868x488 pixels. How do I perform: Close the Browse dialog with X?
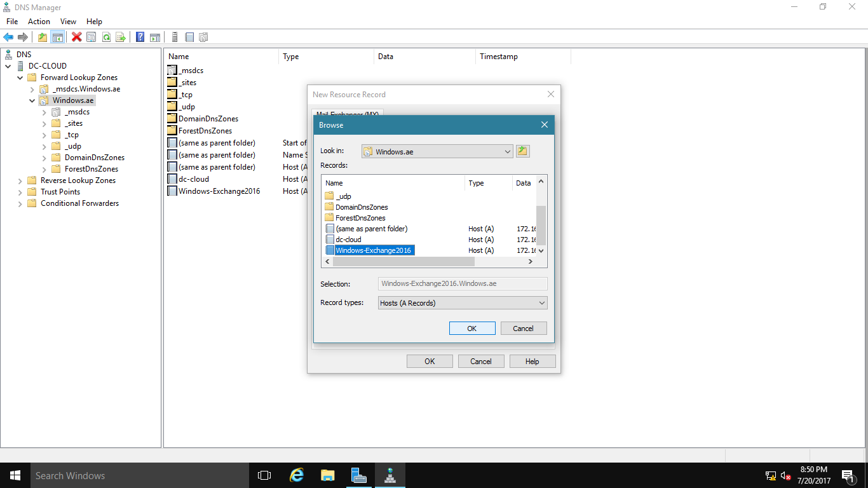[x=545, y=125]
